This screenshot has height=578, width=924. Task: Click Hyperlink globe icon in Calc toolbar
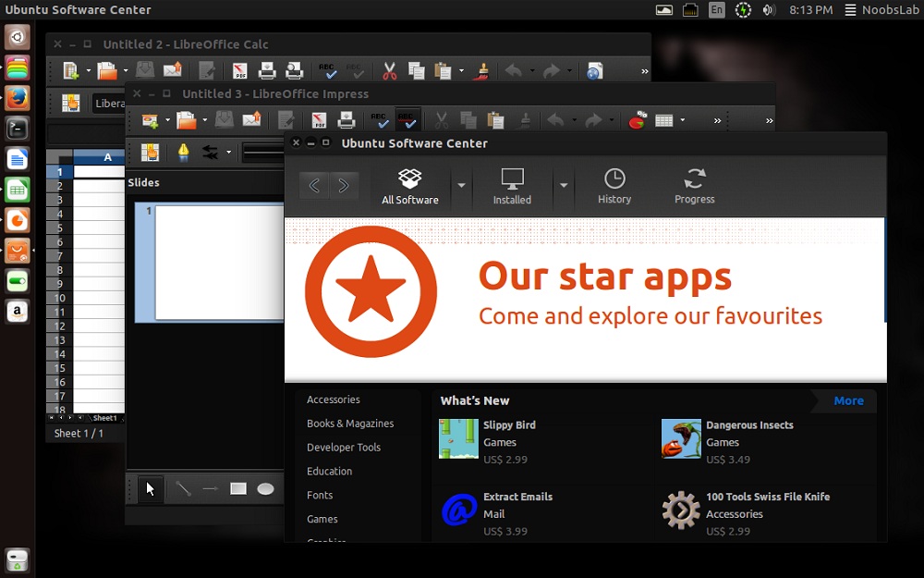594,71
